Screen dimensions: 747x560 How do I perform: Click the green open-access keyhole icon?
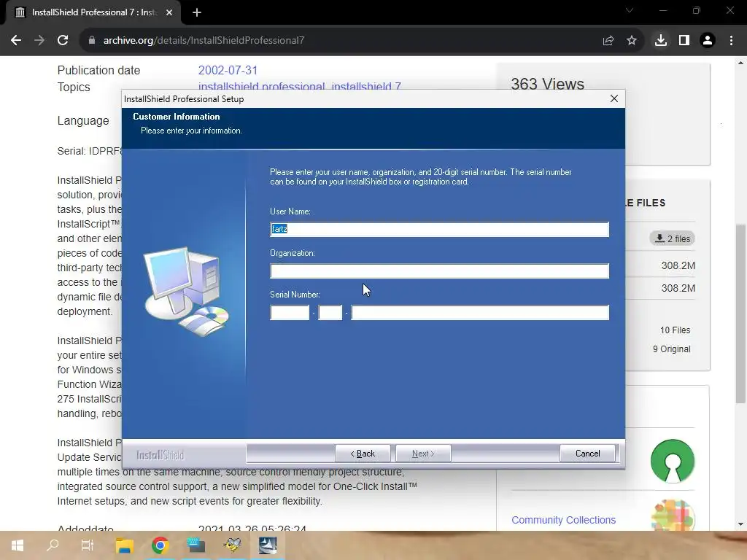click(x=672, y=461)
